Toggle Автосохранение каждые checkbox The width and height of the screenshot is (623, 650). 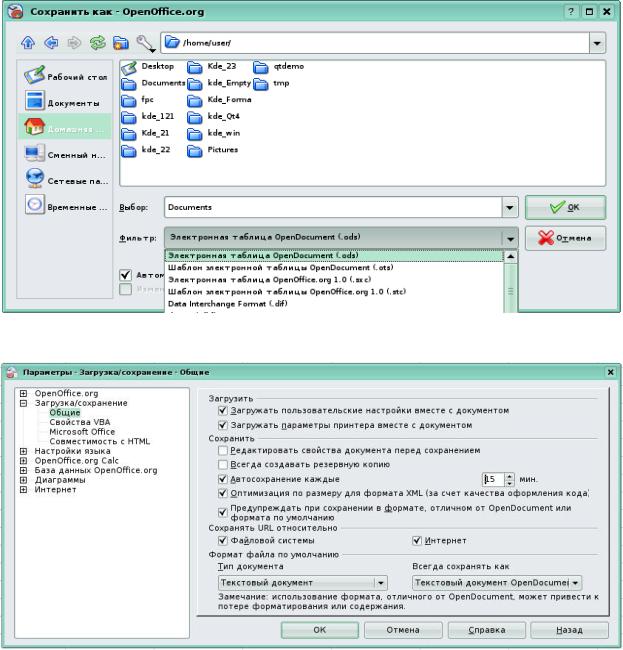tap(223, 479)
